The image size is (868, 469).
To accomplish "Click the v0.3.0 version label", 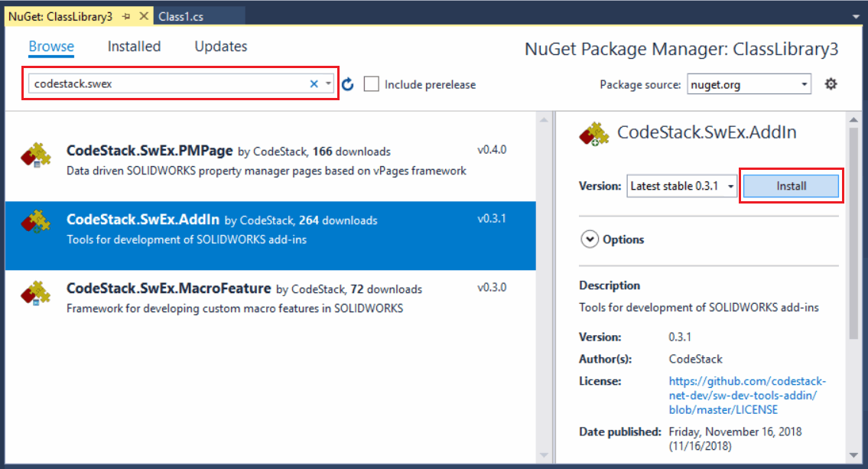I will (x=492, y=288).
